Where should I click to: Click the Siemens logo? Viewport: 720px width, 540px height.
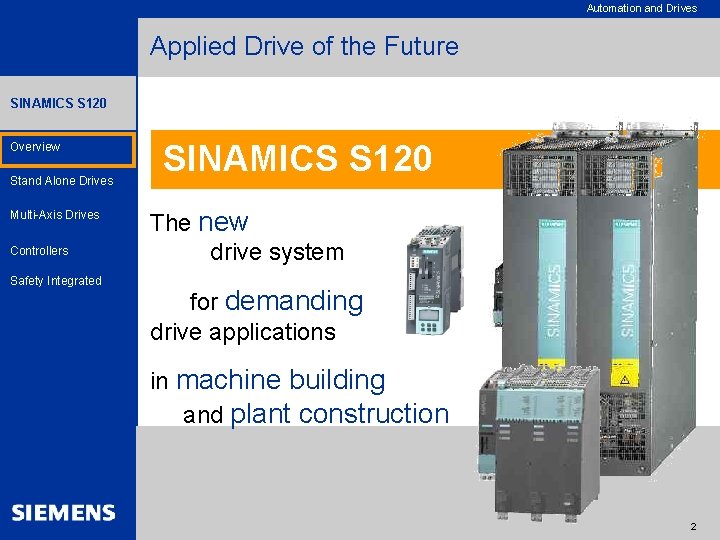pos(63,512)
